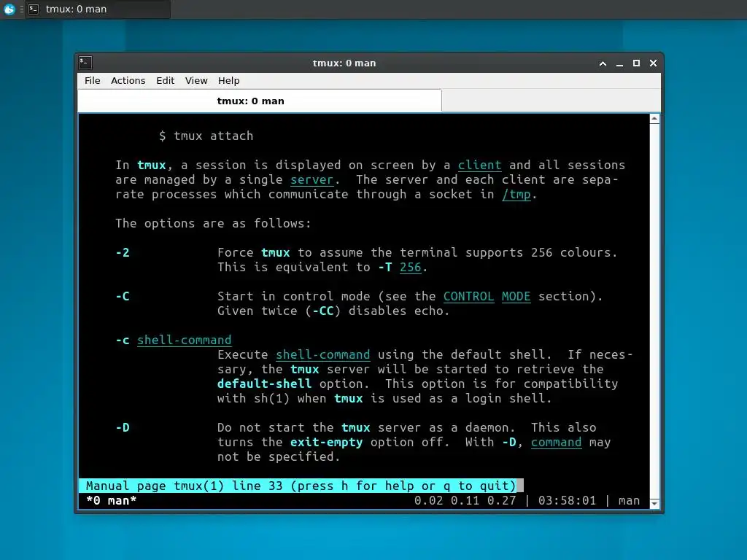The image size is (747, 560).
Task: Select the 'tmux: 0 man' terminal tab
Action: (x=260, y=101)
